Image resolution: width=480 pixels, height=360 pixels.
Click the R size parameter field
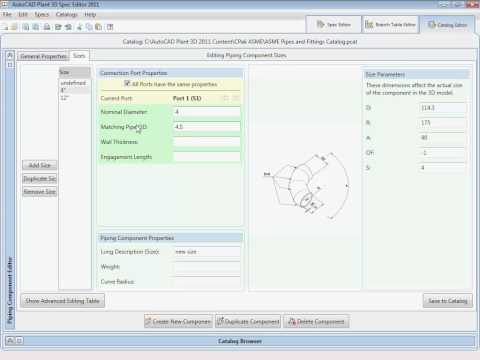[443, 123]
